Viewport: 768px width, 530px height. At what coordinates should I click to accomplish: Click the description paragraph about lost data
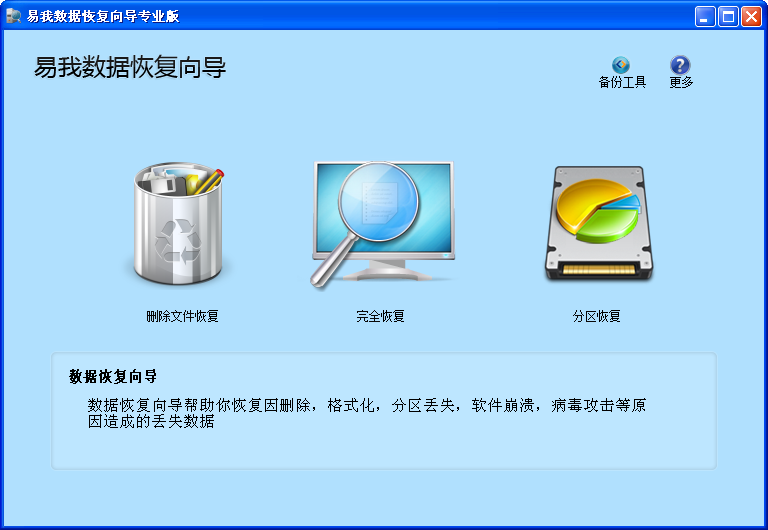366,413
